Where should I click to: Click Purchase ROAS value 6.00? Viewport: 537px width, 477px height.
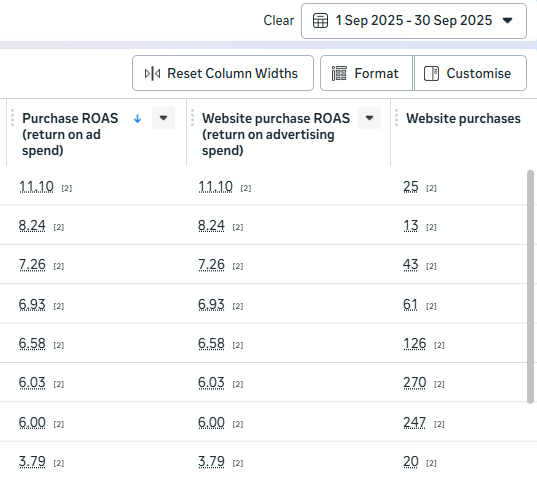pyautogui.click(x=32, y=423)
